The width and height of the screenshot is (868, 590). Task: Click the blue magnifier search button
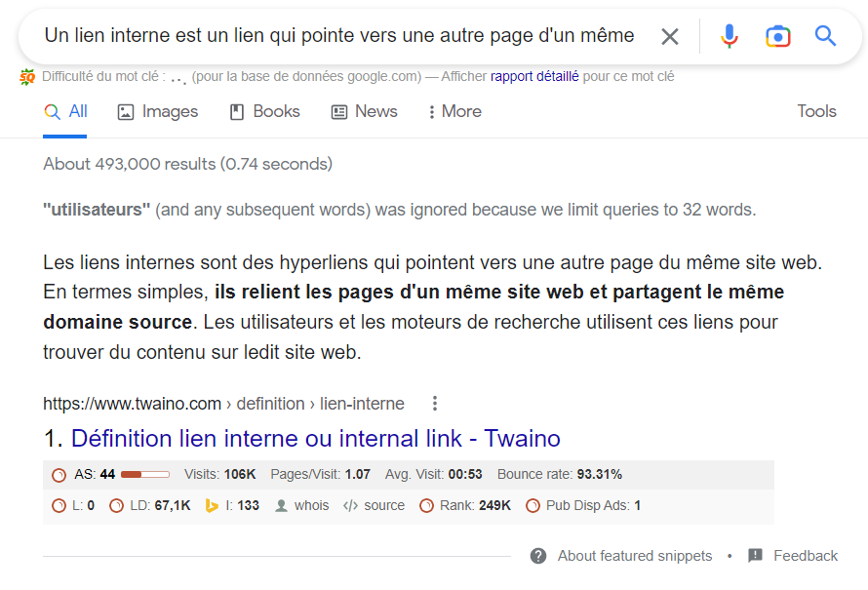(825, 37)
